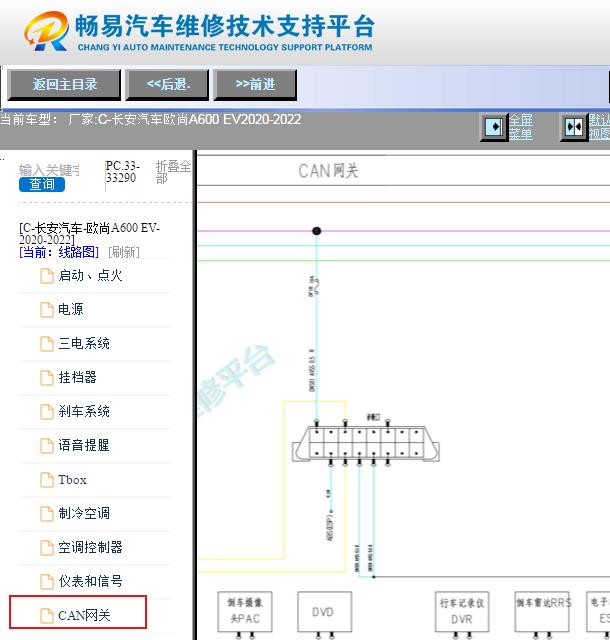Click the document icon beside 语音提醒
The width and height of the screenshot is (610, 640).
47,446
